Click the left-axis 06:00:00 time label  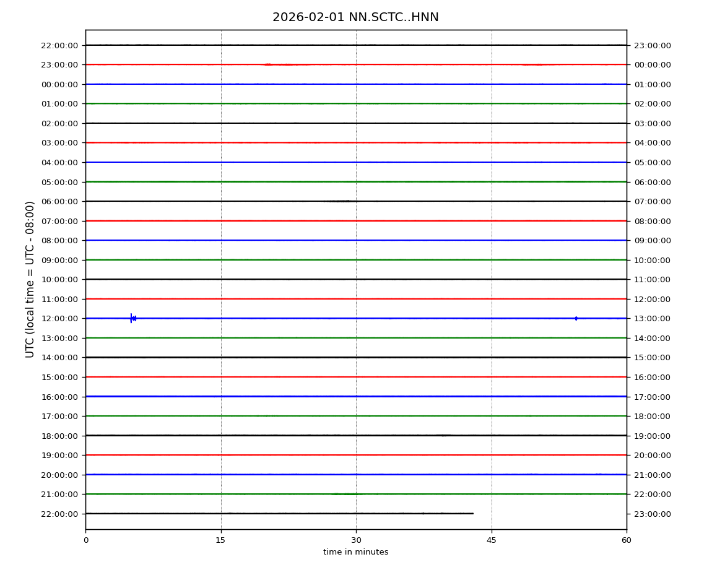pos(59,201)
